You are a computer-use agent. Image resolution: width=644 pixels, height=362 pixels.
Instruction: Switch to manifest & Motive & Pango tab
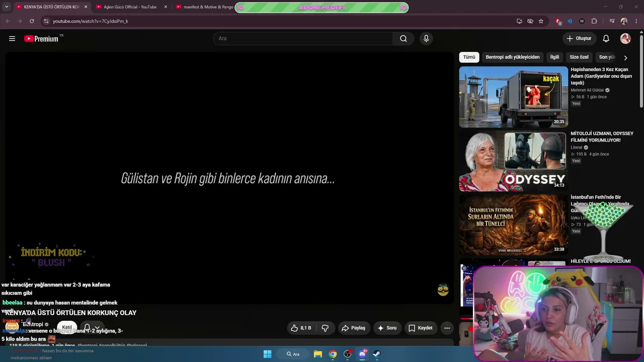(x=204, y=7)
